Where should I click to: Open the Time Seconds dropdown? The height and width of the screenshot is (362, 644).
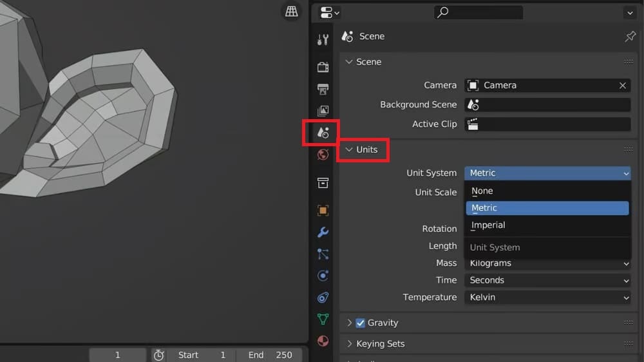[547, 280]
